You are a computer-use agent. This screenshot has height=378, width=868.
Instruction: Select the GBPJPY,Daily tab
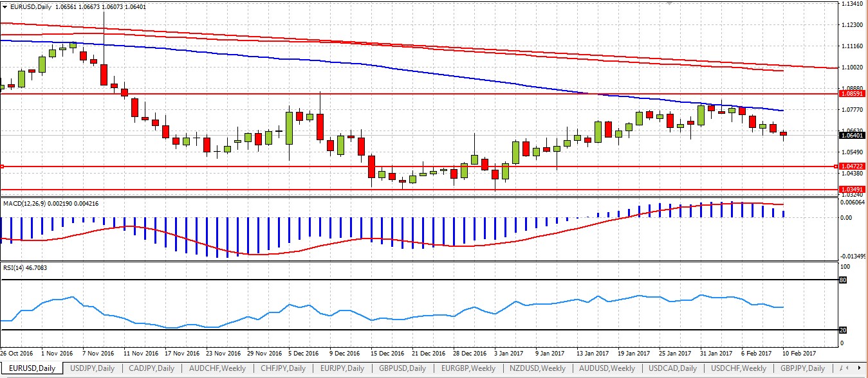tap(802, 368)
